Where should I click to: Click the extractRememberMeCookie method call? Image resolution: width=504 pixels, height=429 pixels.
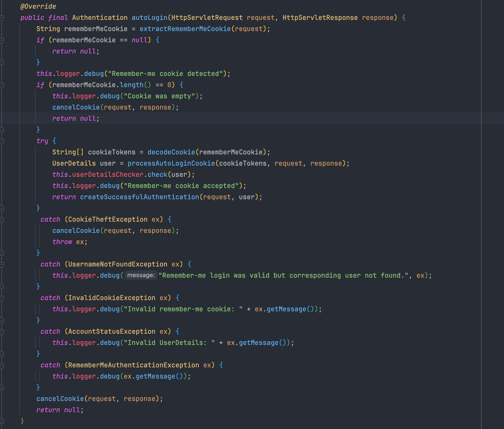[x=185, y=29]
